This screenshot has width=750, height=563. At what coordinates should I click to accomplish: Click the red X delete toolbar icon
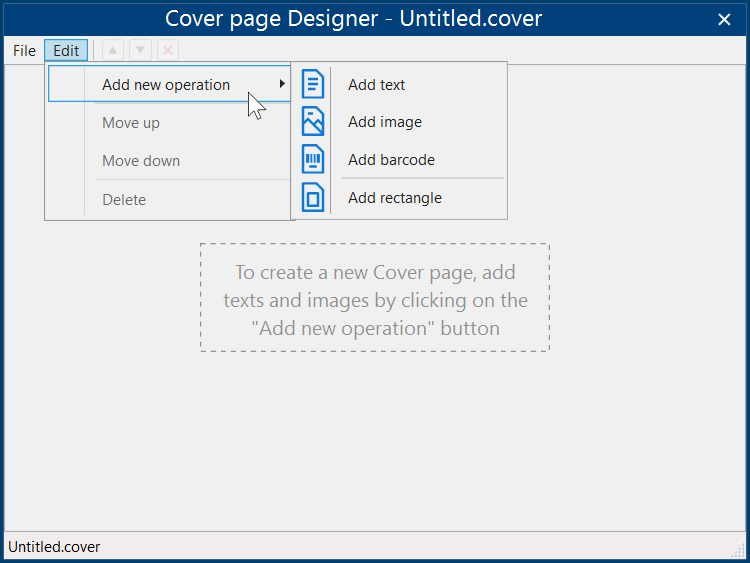(167, 50)
